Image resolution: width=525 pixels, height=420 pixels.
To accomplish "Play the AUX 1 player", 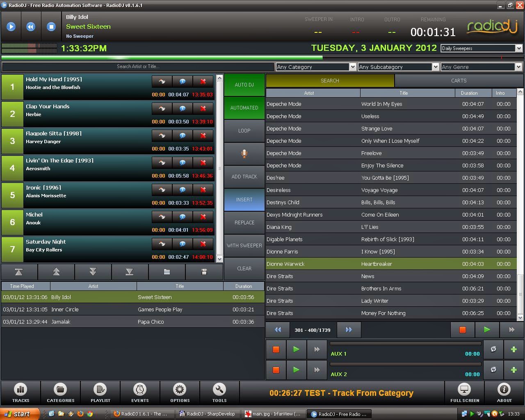I will point(296,349).
